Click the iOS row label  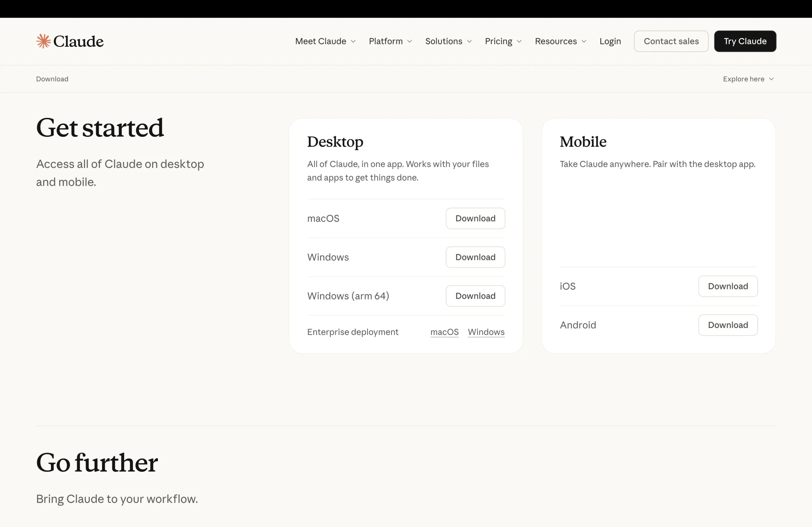coord(568,286)
